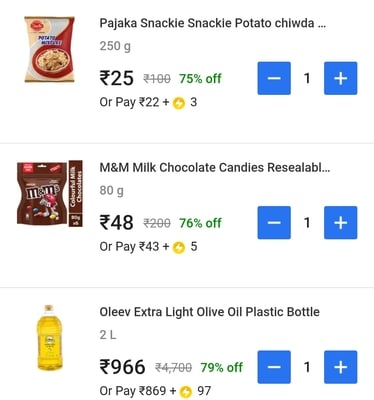Select the 79% off label on Oleev oil
This screenshot has width=374, height=400.
tap(222, 367)
